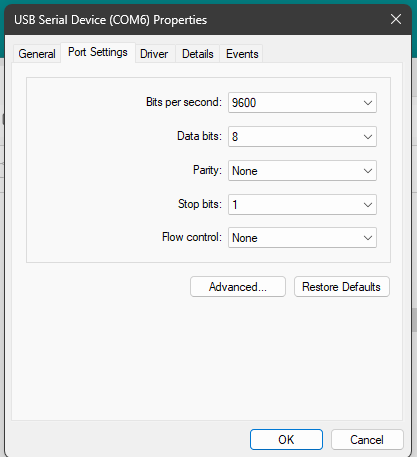Image resolution: width=417 pixels, height=457 pixels.
Task: Click the Flow control label text
Action: point(192,237)
